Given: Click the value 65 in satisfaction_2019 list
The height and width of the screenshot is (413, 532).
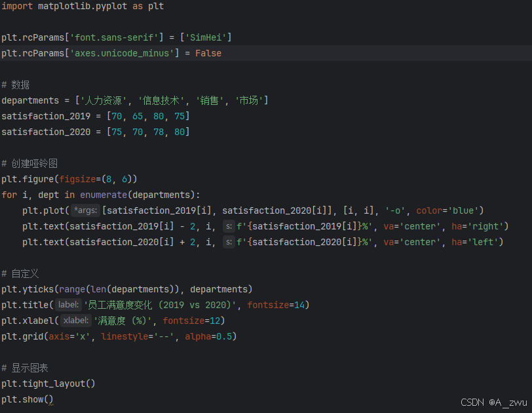Looking at the screenshot, I should pos(138,116).
